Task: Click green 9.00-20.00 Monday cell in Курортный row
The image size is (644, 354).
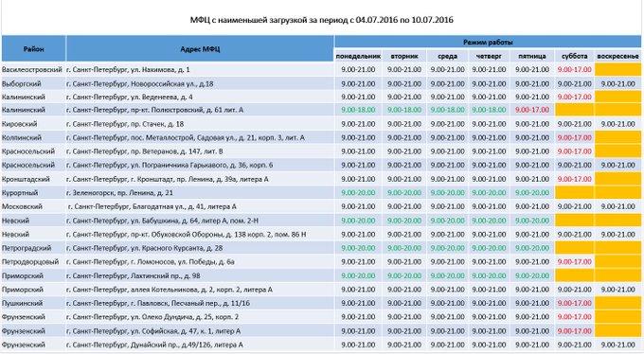Action: coord(358,193)
